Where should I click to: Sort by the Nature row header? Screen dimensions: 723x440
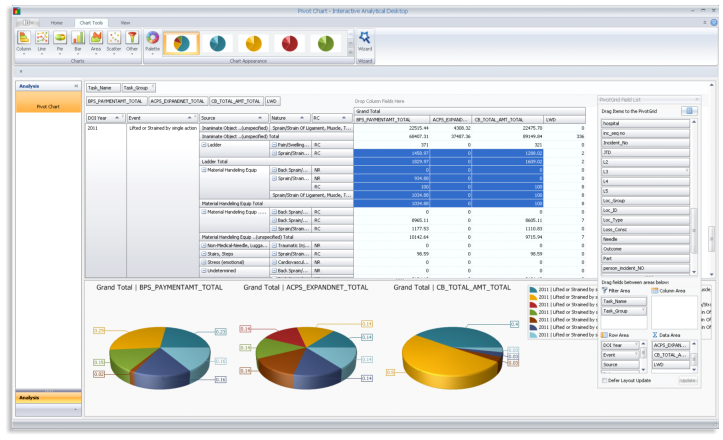point(290,118)
